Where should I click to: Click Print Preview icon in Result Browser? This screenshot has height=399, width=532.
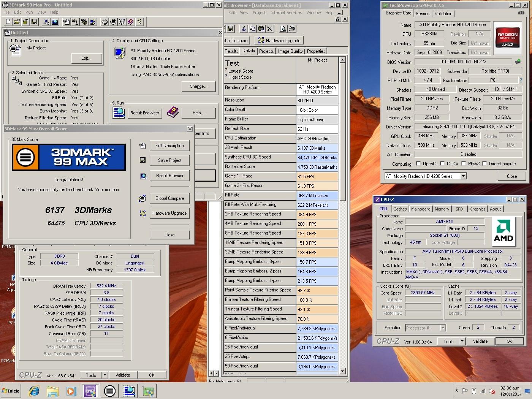tap(283, 28)
